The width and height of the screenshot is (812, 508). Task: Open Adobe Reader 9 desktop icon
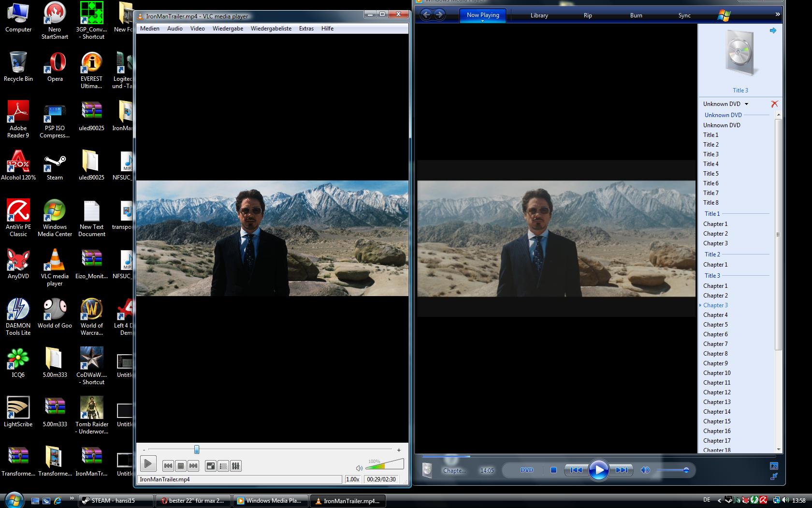coord(18,120)
